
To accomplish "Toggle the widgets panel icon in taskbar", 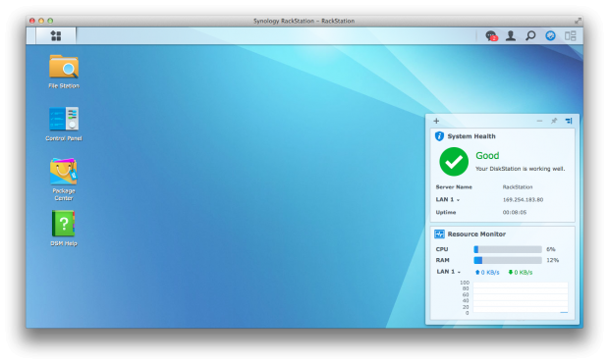I will tap(570, 35).
